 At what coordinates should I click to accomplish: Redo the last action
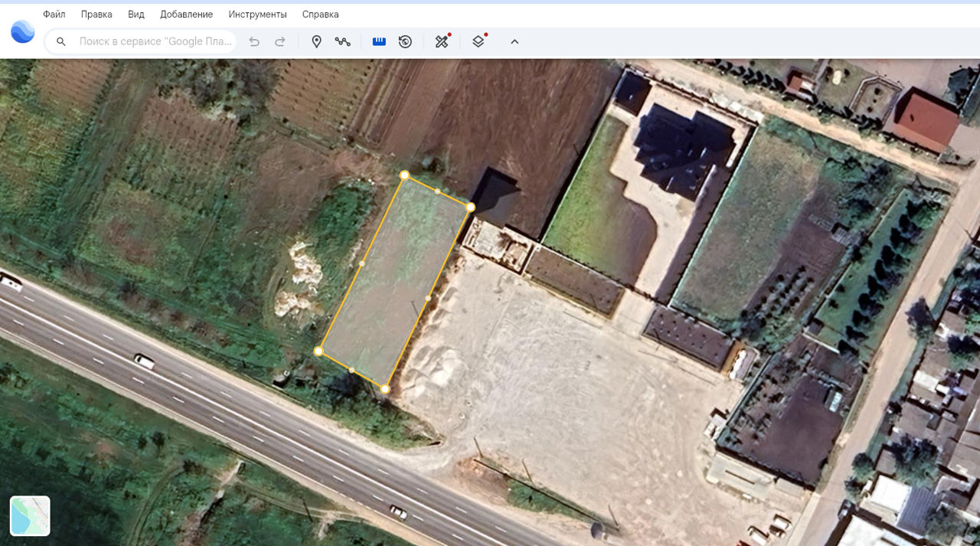point(280,41)
